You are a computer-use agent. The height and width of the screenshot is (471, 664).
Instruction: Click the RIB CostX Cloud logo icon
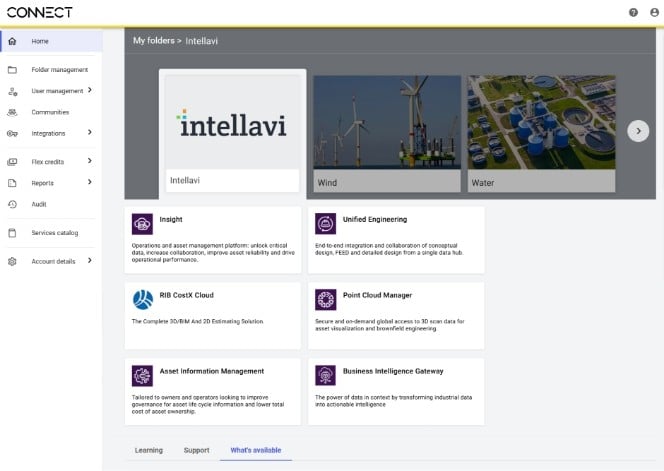142,299
